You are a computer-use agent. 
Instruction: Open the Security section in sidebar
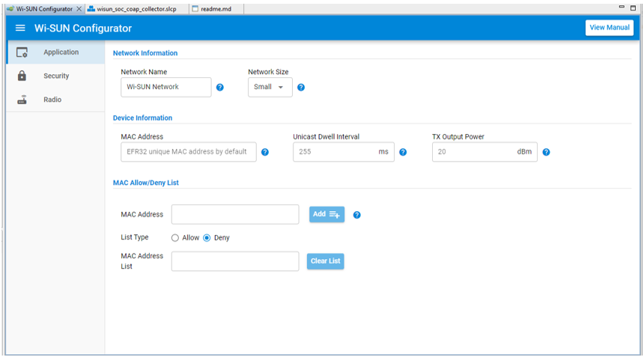click(x=55, y=76)
